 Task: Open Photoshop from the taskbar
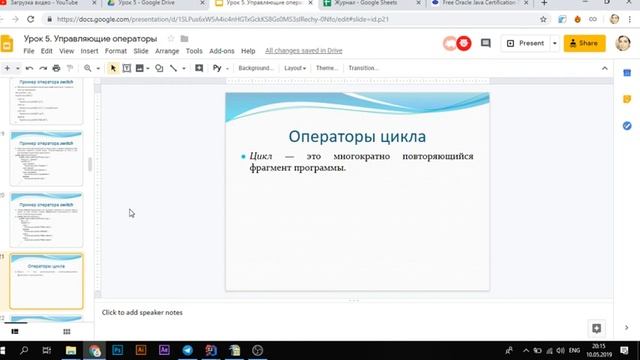pyautogui.click(x=117, y=350)
